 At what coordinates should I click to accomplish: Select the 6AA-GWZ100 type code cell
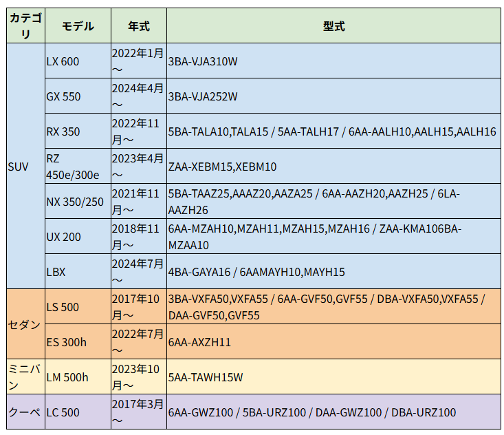point(333,412)
